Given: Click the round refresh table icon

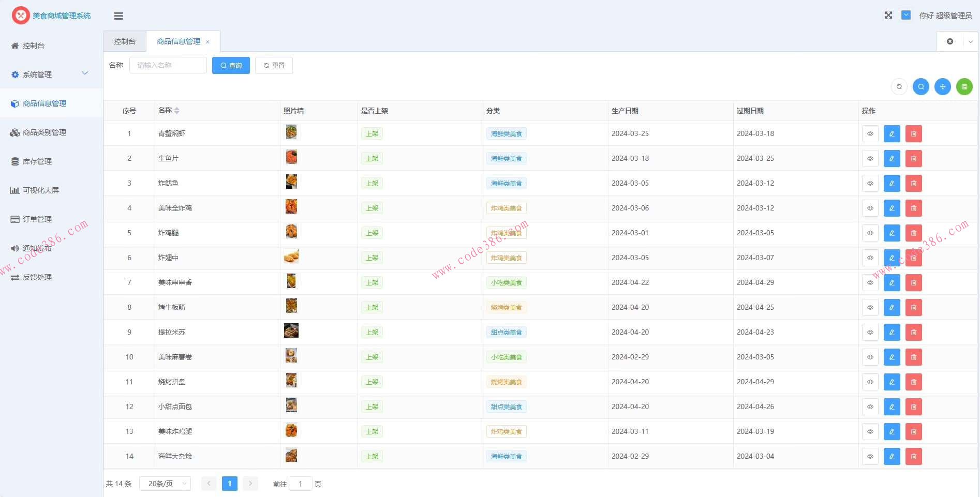Looking at the screenshot, I should (x=899, y=87).
